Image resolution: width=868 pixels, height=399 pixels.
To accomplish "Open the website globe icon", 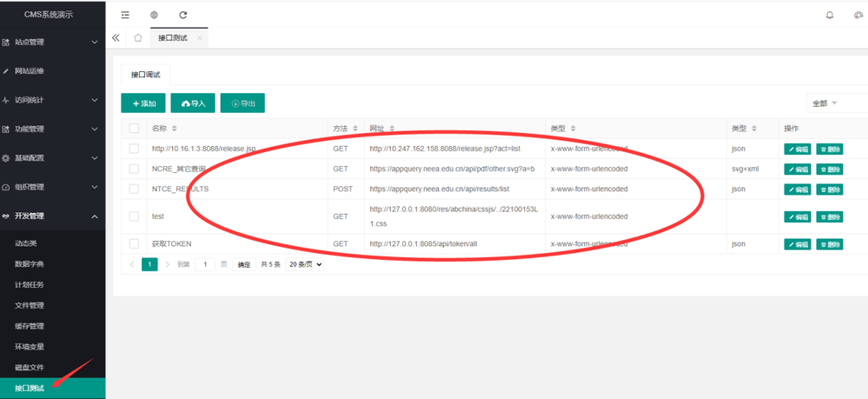I will 154,15.
